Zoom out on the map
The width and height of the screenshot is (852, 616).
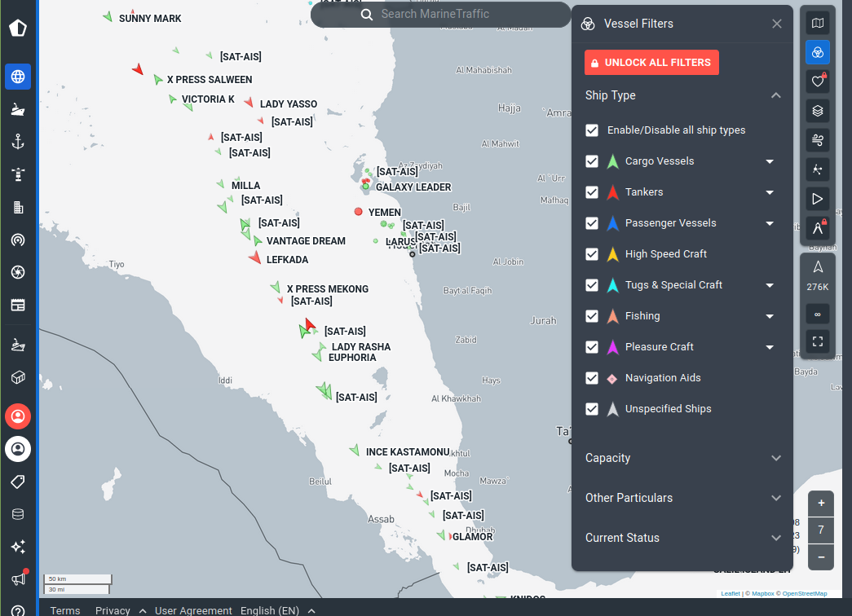pos(821,557)
